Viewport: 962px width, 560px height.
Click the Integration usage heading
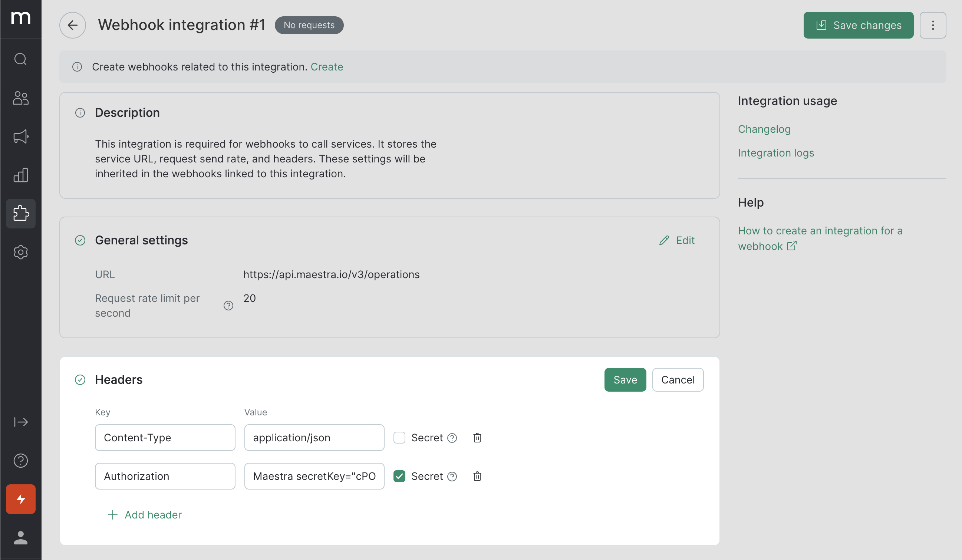[787, 101]
